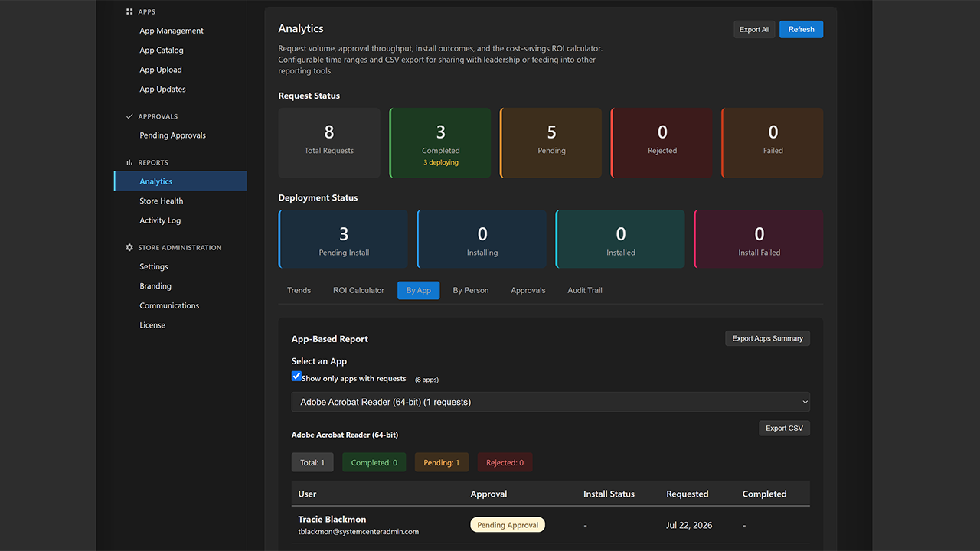Viewport: 980px width, 551px height.
Task: Click the Store Administration gear icon
Action: 129,247
